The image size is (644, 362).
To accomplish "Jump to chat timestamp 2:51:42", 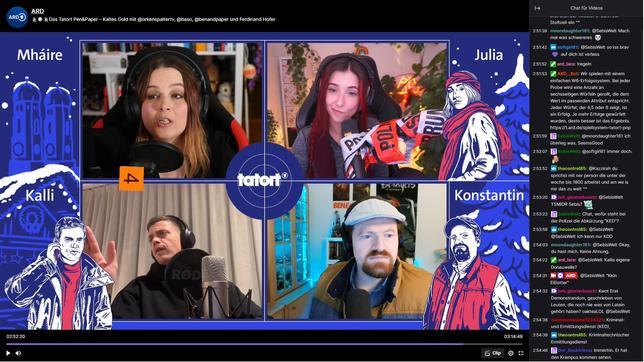I will [540, 47].
